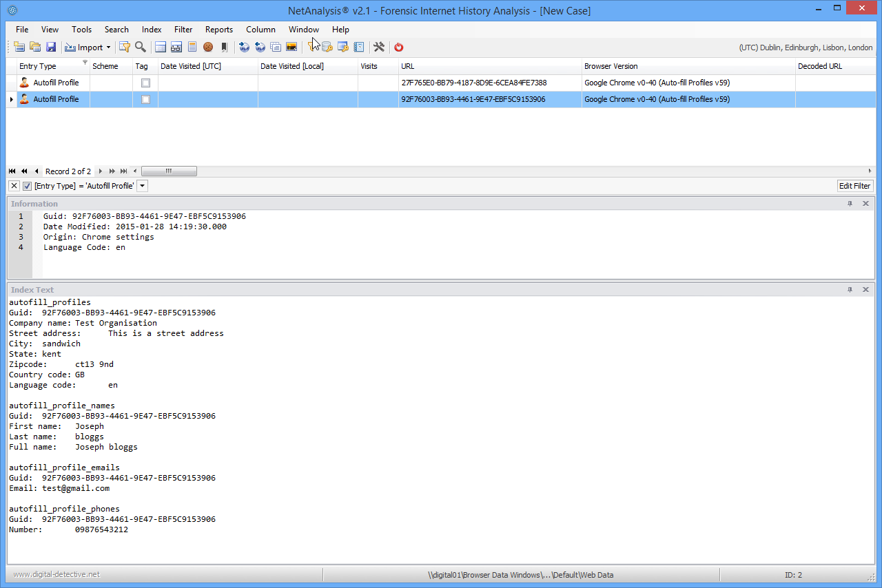Open the Column menu
The height and width of the screenshot is (588, 882).
coord(260,30)
